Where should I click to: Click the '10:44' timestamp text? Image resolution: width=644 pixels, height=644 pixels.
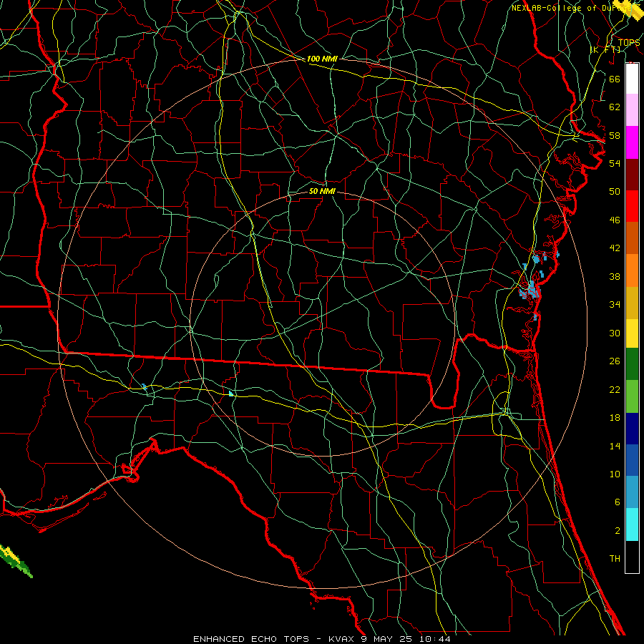click(435, 639)
